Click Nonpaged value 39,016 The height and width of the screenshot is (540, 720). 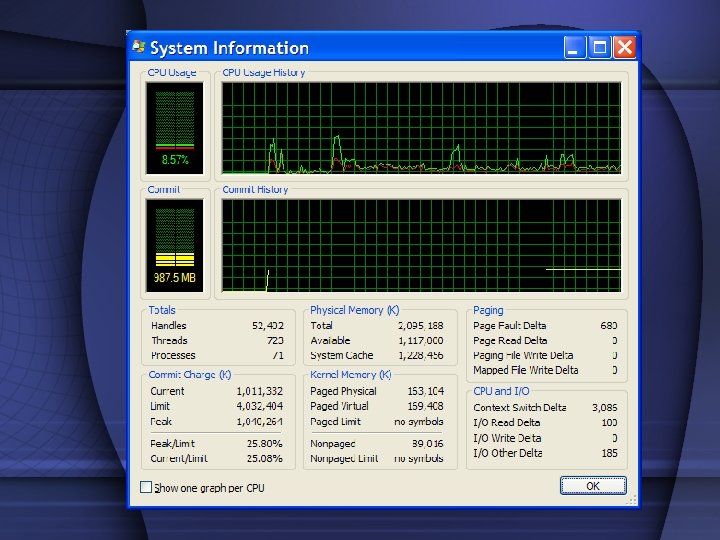coord(428,444)
